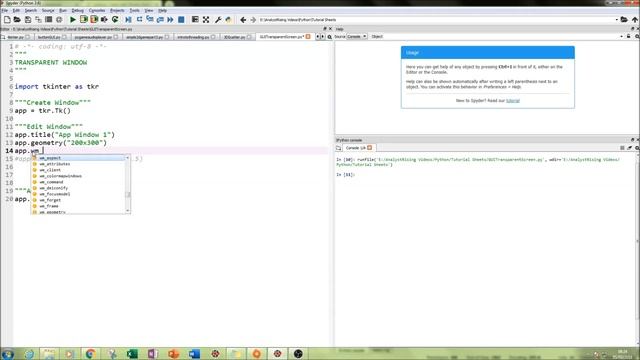The height and width of the screenshot is (360, 640).
Task: Run cell and advance toolbar icon
Action: tap(94, 20)
